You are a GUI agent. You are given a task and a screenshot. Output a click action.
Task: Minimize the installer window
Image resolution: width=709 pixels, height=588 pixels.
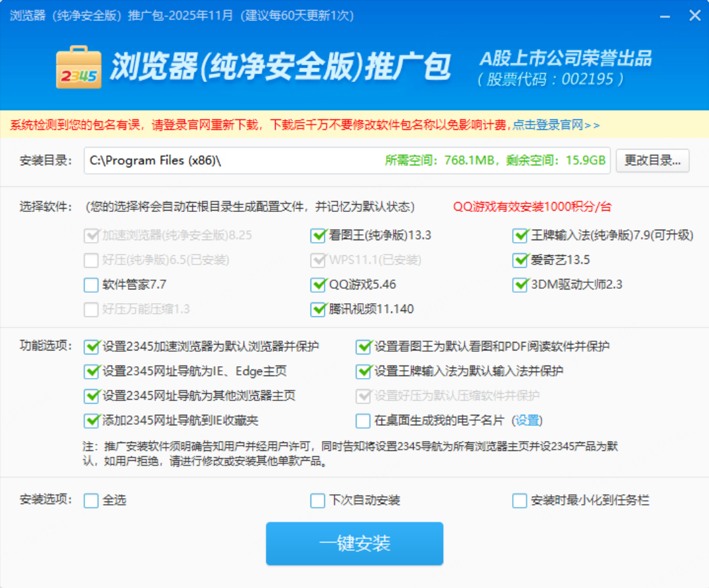(x=666, y=16)
